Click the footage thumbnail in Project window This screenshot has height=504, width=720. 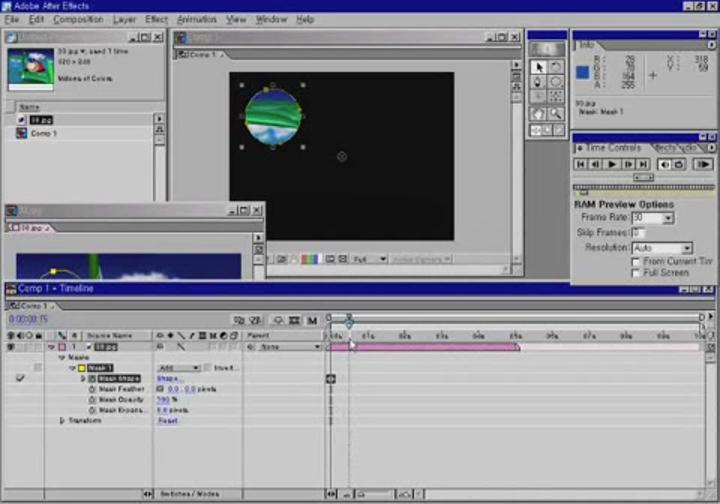(x=30, y=69)
